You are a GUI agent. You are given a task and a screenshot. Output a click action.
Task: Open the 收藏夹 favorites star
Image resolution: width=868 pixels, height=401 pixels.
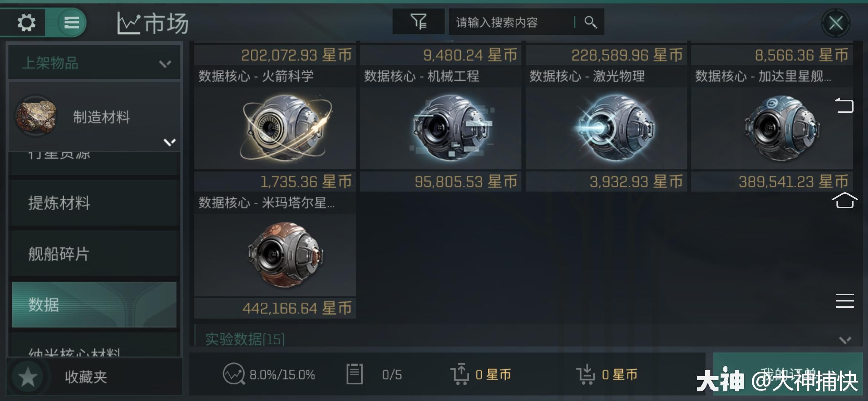[x=28, y=377]
